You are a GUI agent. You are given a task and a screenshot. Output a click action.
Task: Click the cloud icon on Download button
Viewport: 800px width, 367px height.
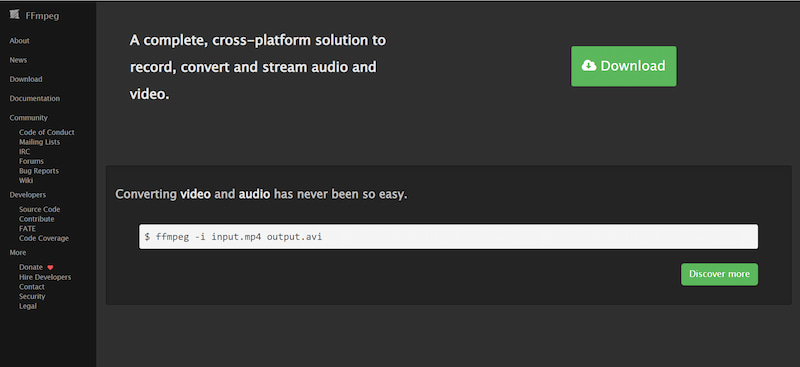(589, 65)
